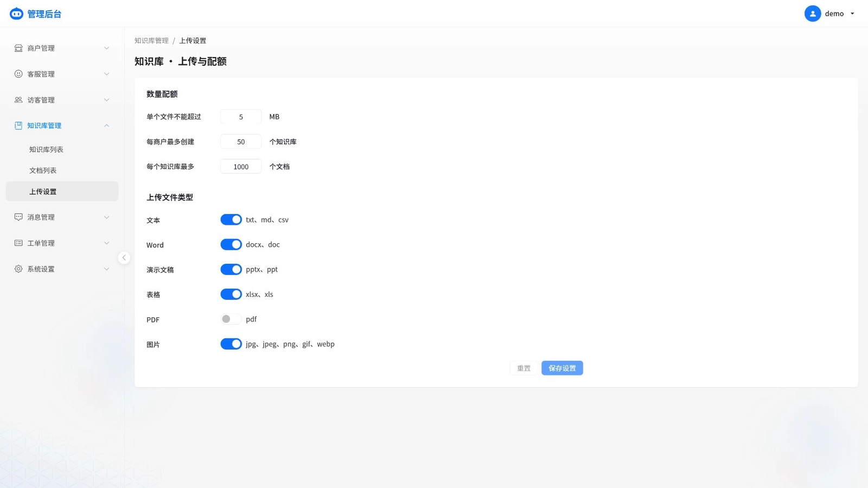Click the 客服管理 smiley icon

18,74
